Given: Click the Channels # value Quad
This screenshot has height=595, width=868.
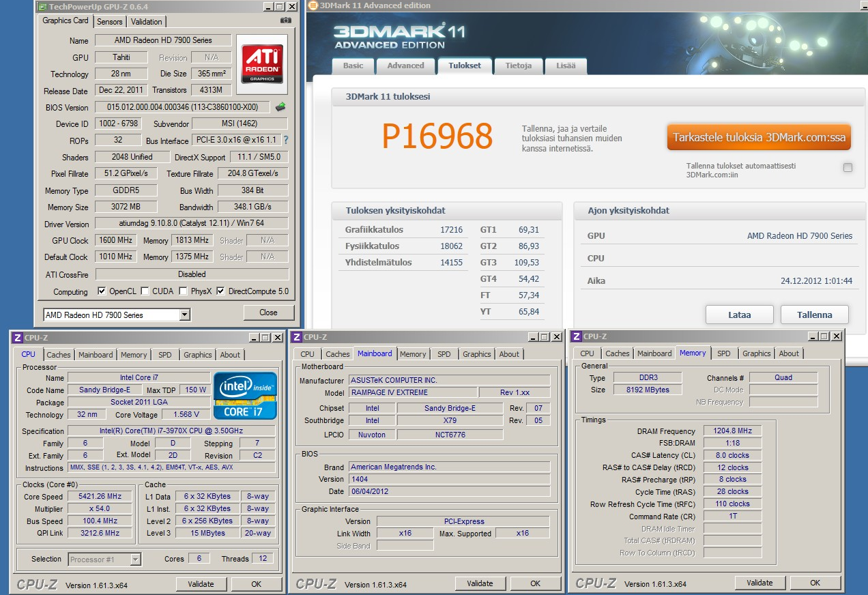Looking at the screenshot, I should click(x=783, y=377).
